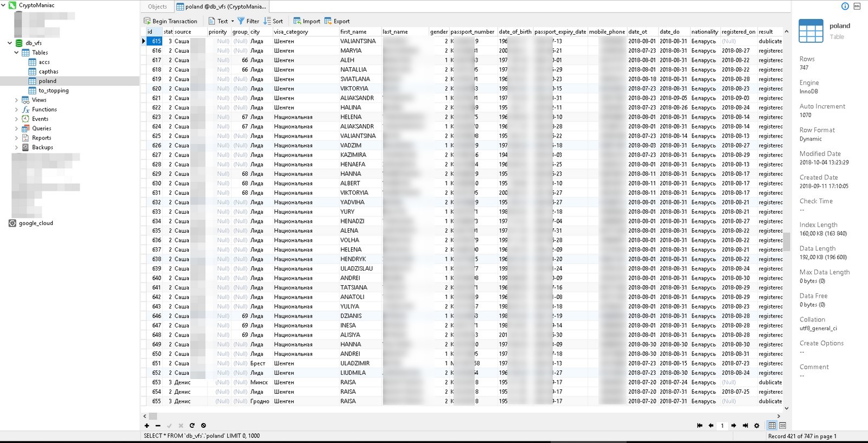Open the Filter funnel tool
Viewport: 868px width, 443px height.
248,21
